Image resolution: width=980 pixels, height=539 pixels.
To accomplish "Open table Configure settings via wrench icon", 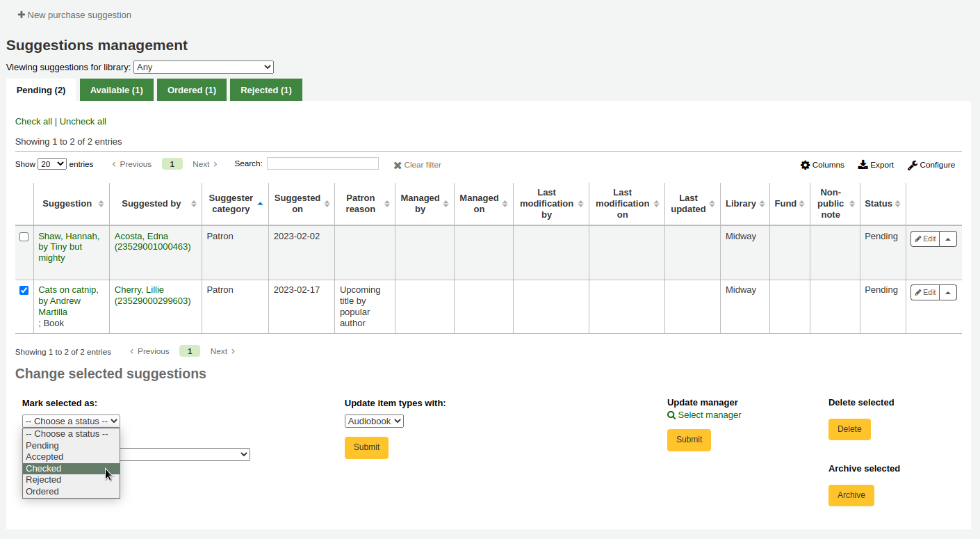I will pos(931,165).
